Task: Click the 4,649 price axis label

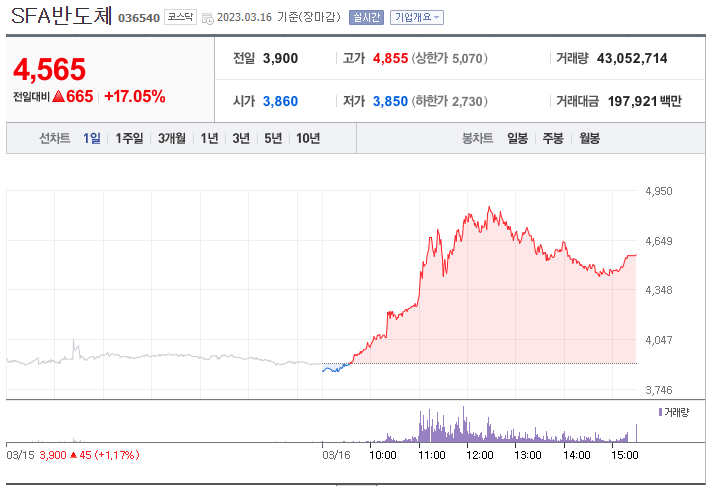Action: [659, 241]
